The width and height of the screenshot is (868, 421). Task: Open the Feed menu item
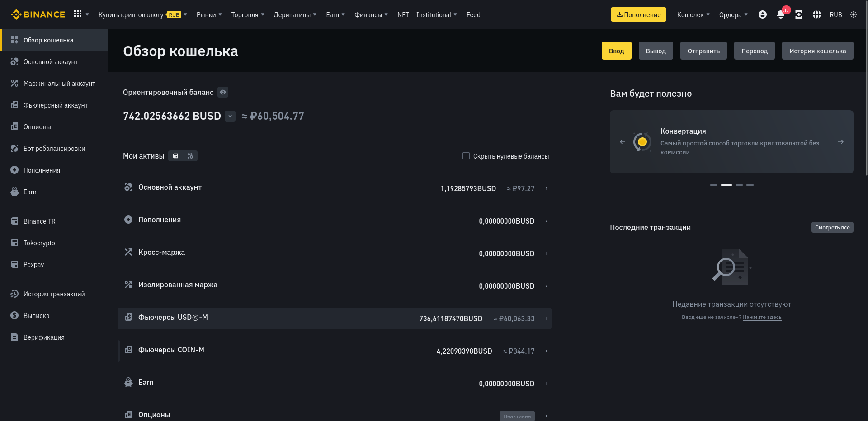click(x=473, y=14)
